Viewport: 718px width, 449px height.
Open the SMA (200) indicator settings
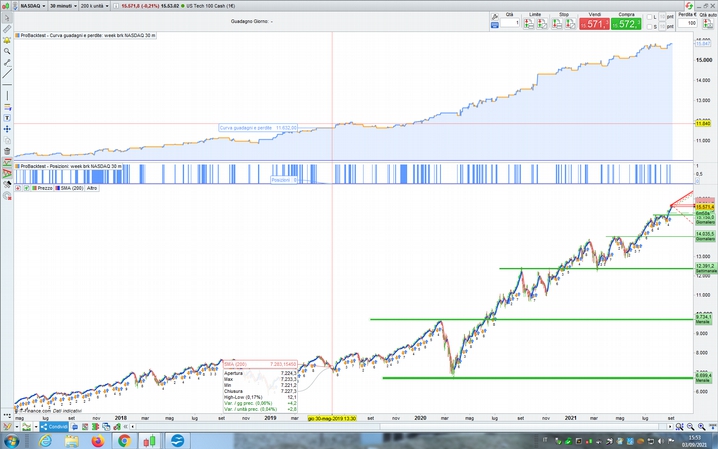(x=69, y=188)
